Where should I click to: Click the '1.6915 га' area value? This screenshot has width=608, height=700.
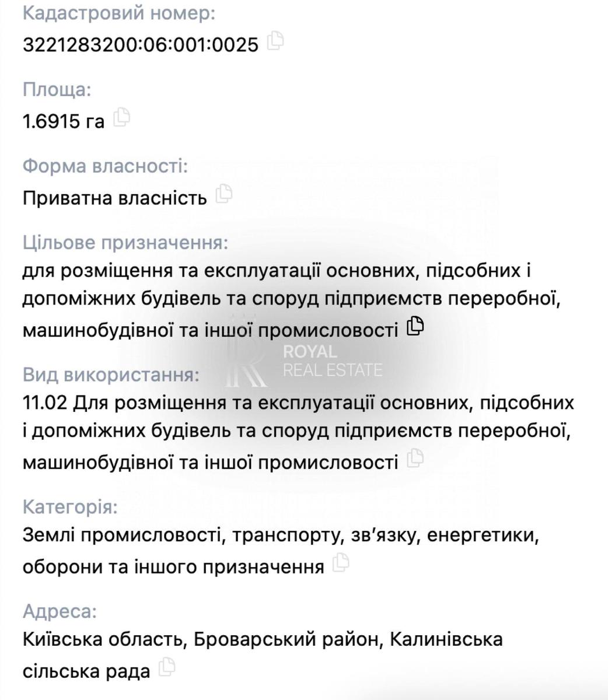(x=64, y=121)
